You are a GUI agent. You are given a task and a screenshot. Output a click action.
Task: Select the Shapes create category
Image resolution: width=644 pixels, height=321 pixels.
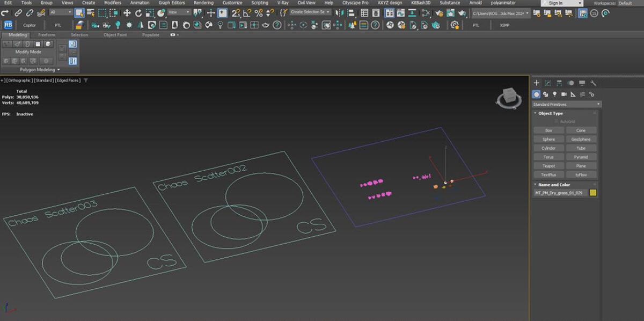(x=545, y=94)
